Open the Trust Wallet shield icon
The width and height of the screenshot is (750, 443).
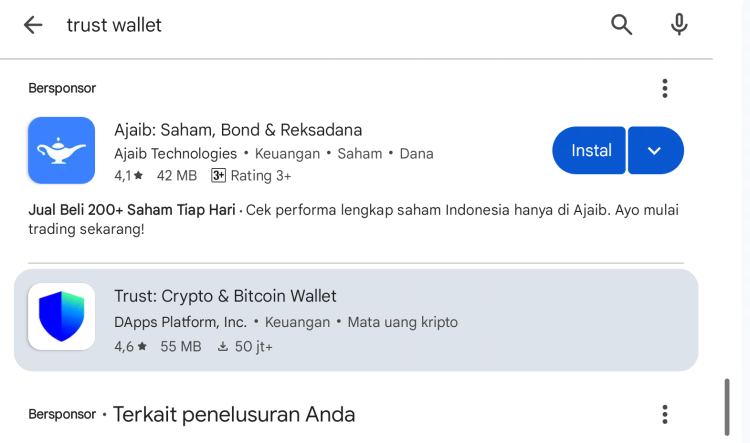pyautogui.click(x=61, y=316)
